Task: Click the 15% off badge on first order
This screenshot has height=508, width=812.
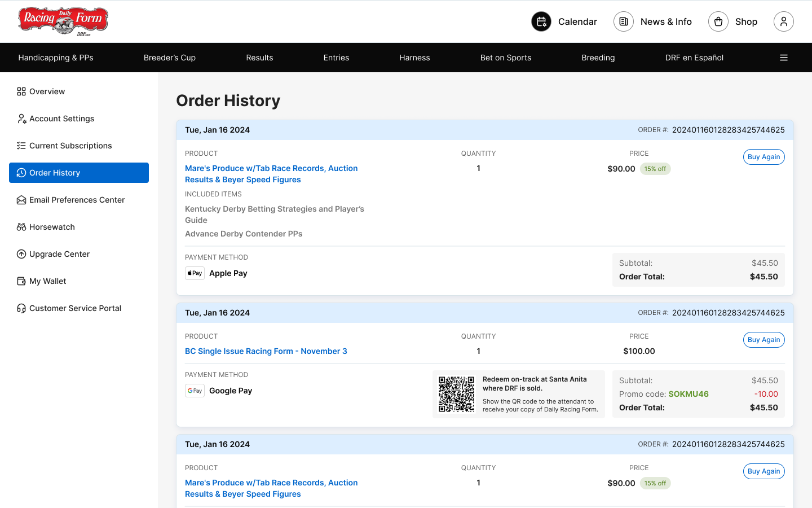Action: coord(655,169)
